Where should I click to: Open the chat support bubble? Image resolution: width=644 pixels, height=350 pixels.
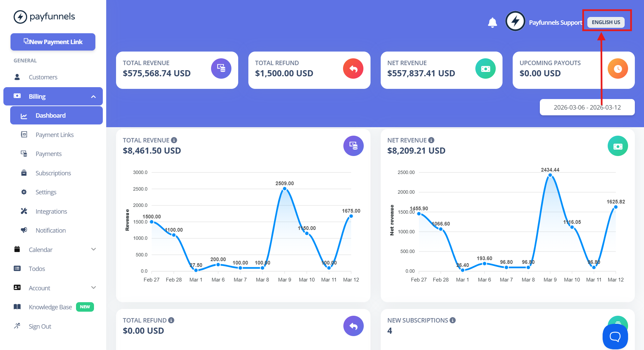[x=615, y=336]
